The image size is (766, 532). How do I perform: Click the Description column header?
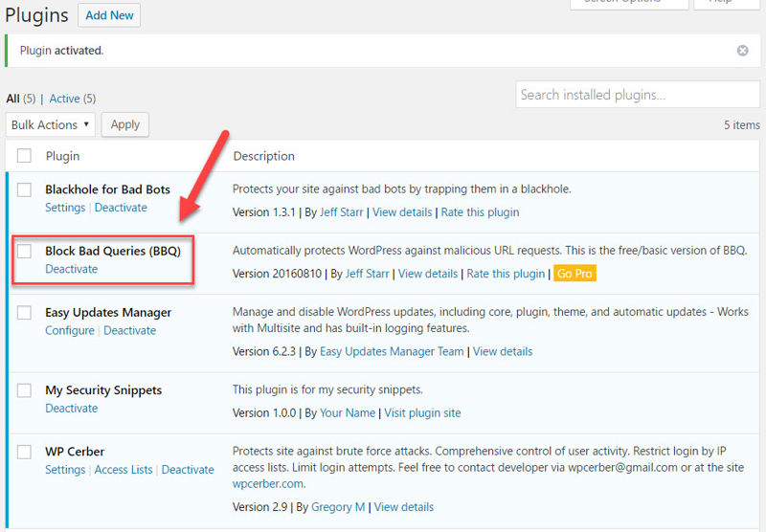(x=264, y=156)
